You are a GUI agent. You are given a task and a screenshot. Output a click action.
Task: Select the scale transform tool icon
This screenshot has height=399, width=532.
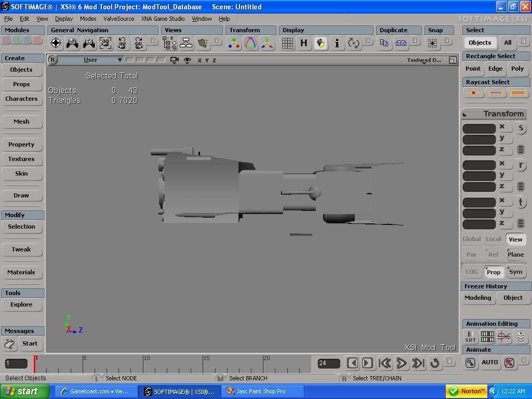234,43
